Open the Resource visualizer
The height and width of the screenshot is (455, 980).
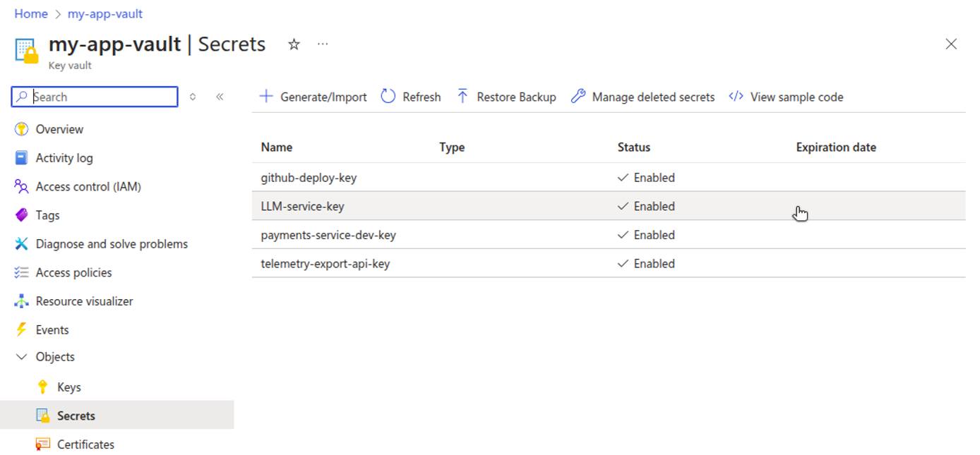tap(84, 301)
